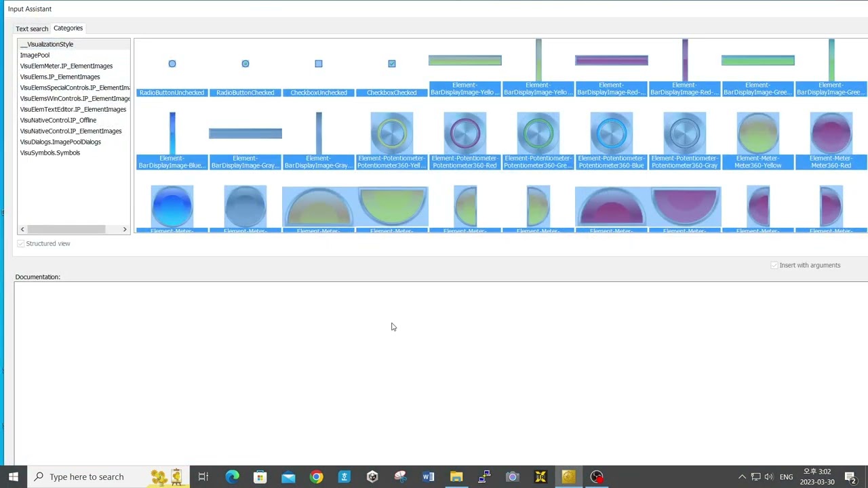Launch Microsoft Edge from taskbar
868x488 pixels.
(x=232, y=476)
